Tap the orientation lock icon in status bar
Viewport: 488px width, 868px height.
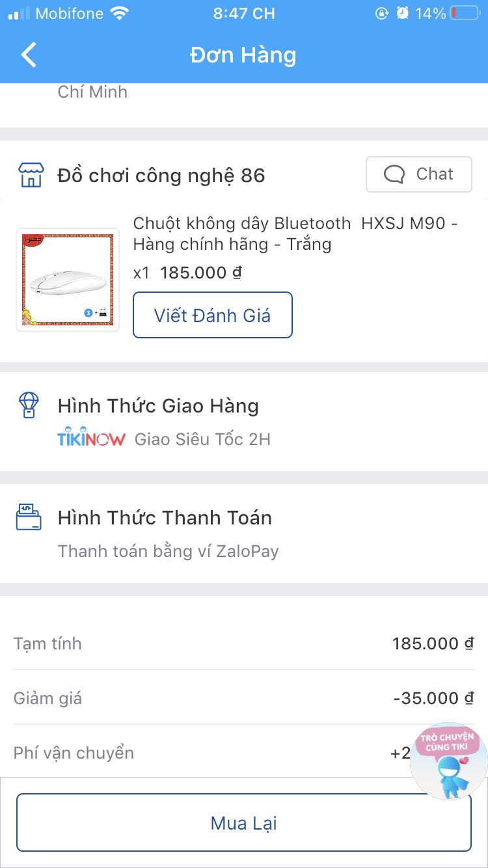383,13
